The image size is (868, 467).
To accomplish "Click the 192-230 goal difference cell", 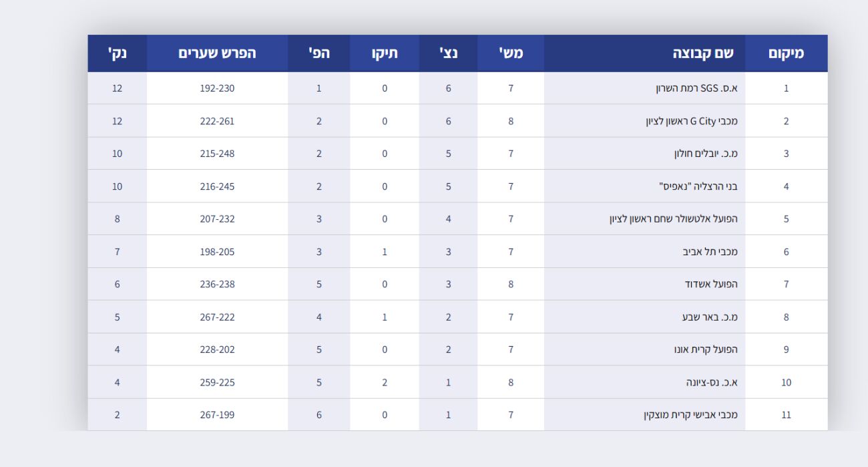I will [217, 88].
